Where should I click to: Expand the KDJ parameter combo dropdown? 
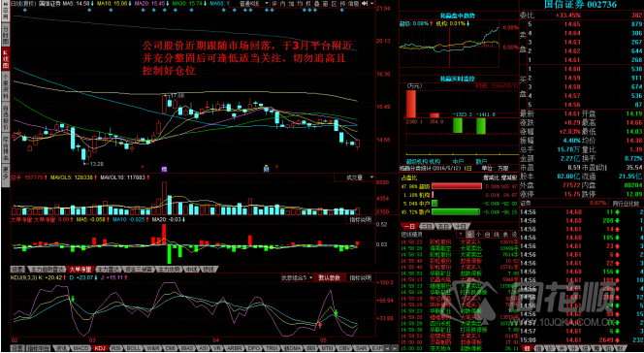click(x=297, y=278)
